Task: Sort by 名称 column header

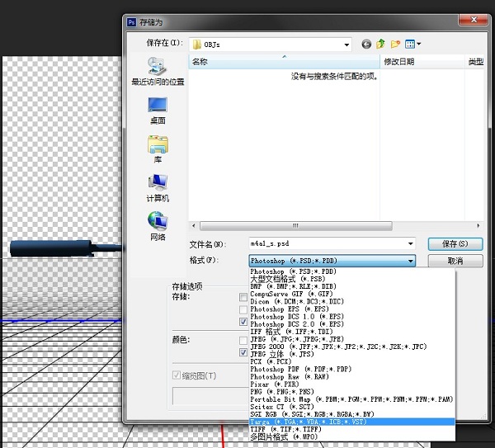Action: pyautogui.click(x=284, y=62)
